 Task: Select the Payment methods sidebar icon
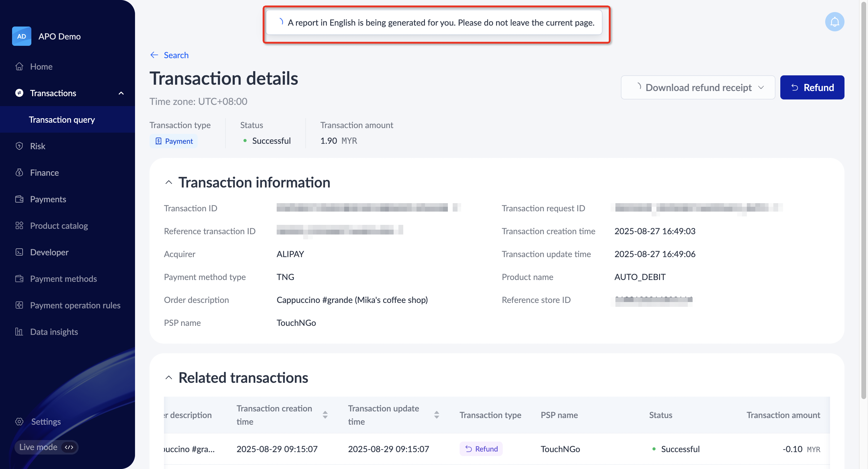point(20,279)
